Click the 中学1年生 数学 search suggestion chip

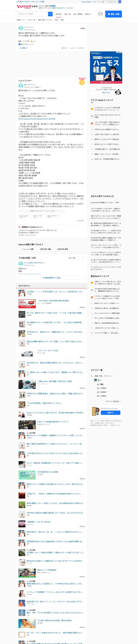click(x=61, y=249)
